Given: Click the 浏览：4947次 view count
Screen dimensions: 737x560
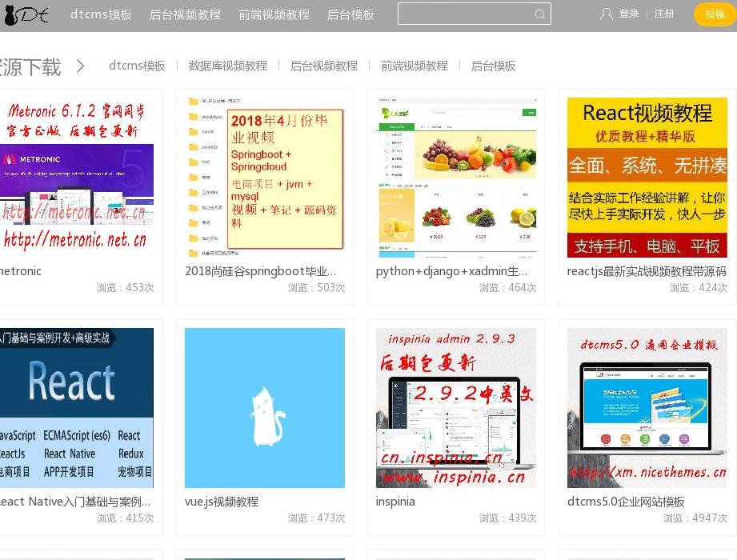Looking at the screenshot, I should (x=695, y=518).
